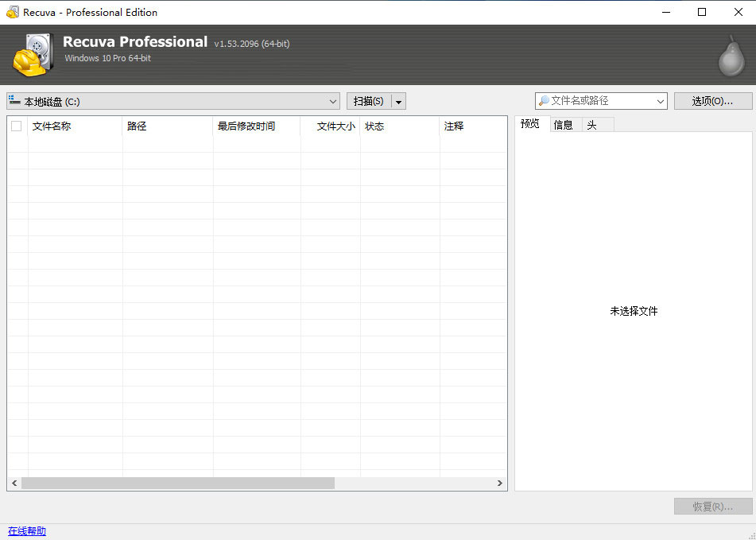This screenshot has height=540, width=756.
Task: Sort by the 最后修改时间 column header
Action: (x=257, y=126)
